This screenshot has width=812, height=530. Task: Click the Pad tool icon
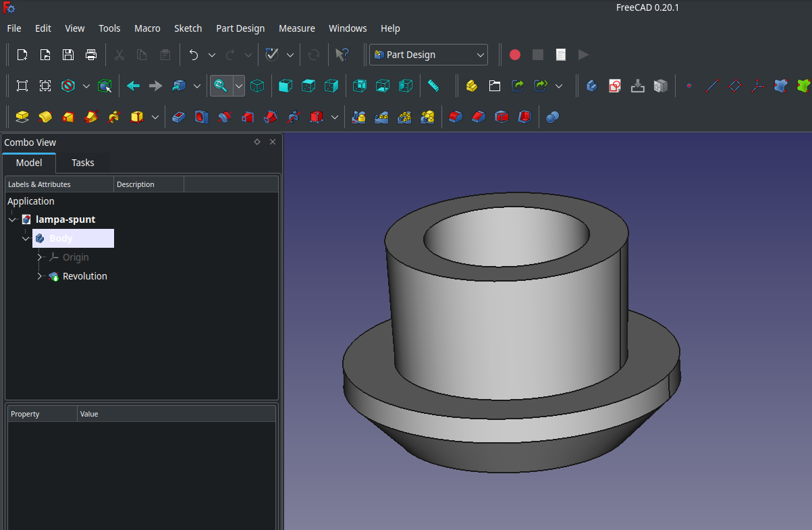[22, 117]
